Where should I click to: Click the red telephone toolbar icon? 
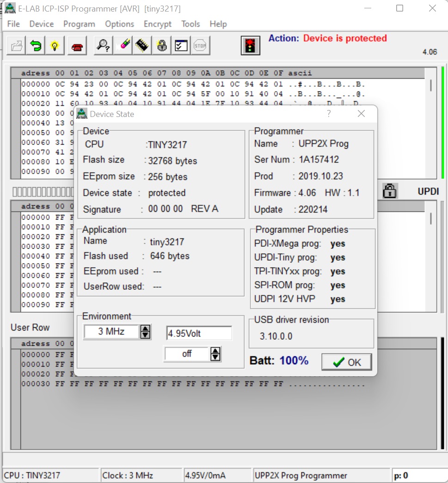pos(77,46)
